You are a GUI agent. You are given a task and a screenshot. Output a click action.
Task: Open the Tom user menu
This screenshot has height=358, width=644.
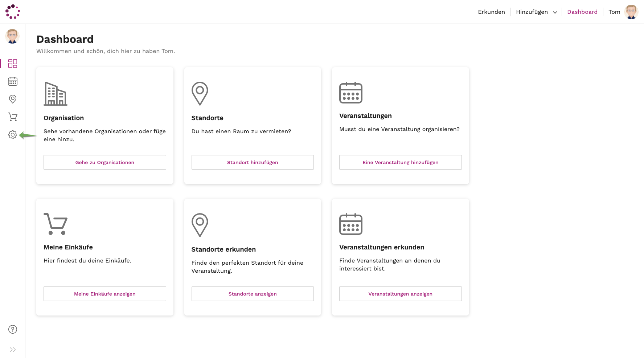(x=623, y=12)
